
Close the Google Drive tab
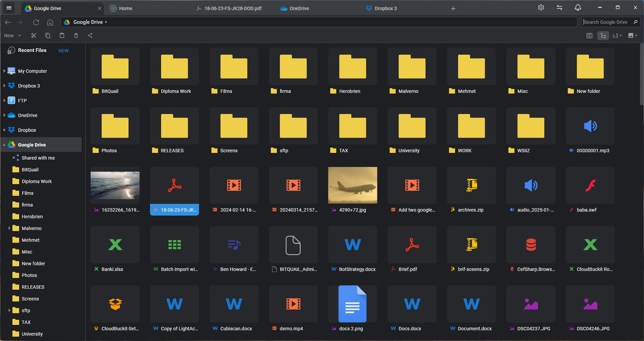100,8
